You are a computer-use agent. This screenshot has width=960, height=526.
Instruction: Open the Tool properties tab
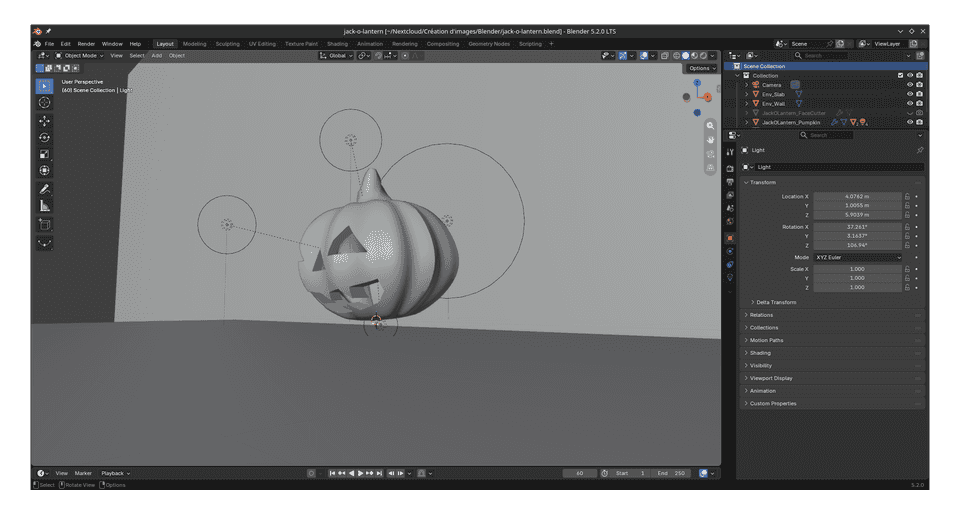click(x=730, y=152)
